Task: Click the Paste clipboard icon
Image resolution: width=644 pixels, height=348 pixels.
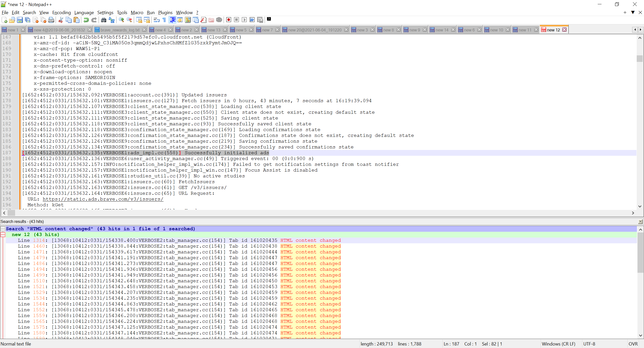Action: pyautogui.click(x=76, y=20)
